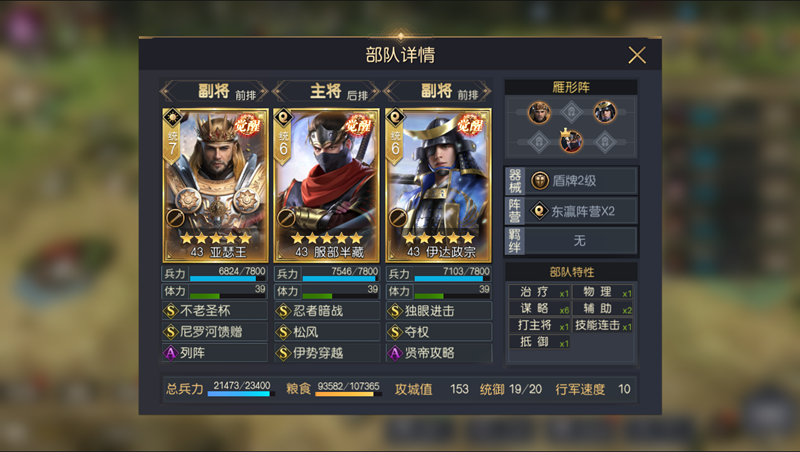Screen dimensions: 800x452
Task: Tap the crowned leader icon in formation
Action: 571,141
